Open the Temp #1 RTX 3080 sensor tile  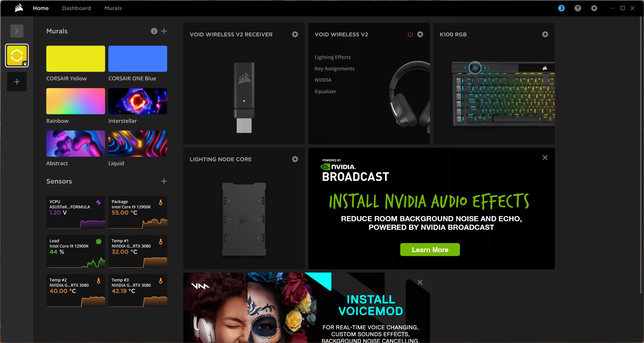coord(138,251)
